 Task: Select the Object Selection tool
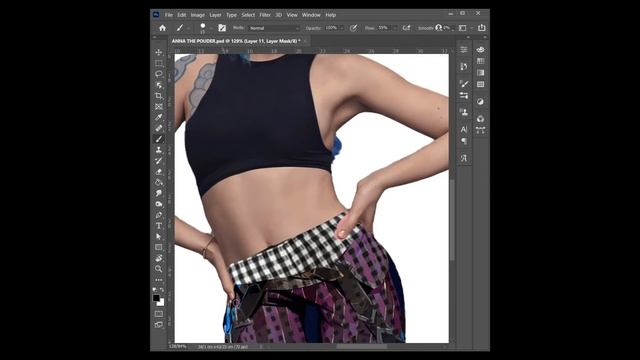point(159,85)
